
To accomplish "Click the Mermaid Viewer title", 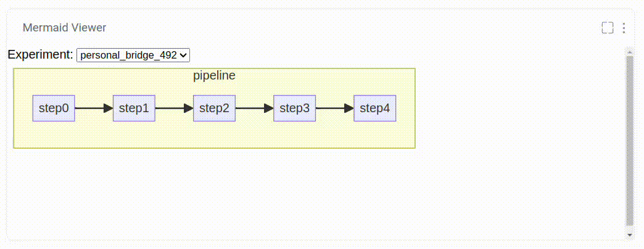I will click(64, 28).
